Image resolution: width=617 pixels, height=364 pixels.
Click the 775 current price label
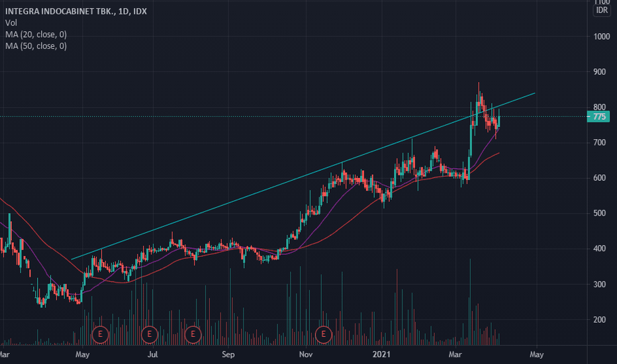(598, 117)
